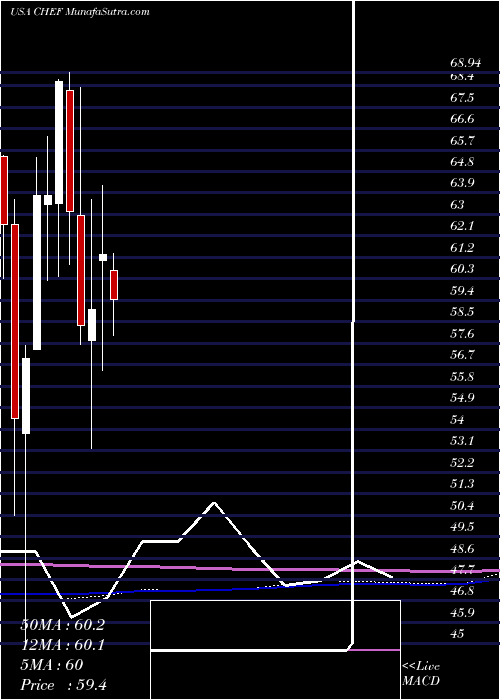
Task: Click the 53.1 axis value
Action: click(462, 442)
